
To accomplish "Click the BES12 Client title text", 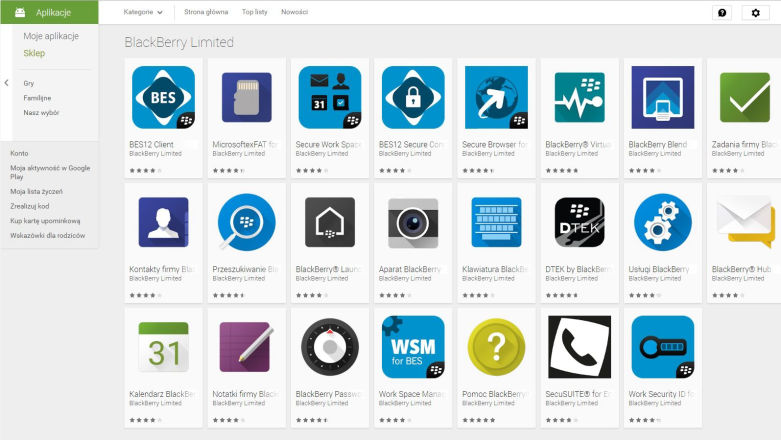I will point(151,144).
